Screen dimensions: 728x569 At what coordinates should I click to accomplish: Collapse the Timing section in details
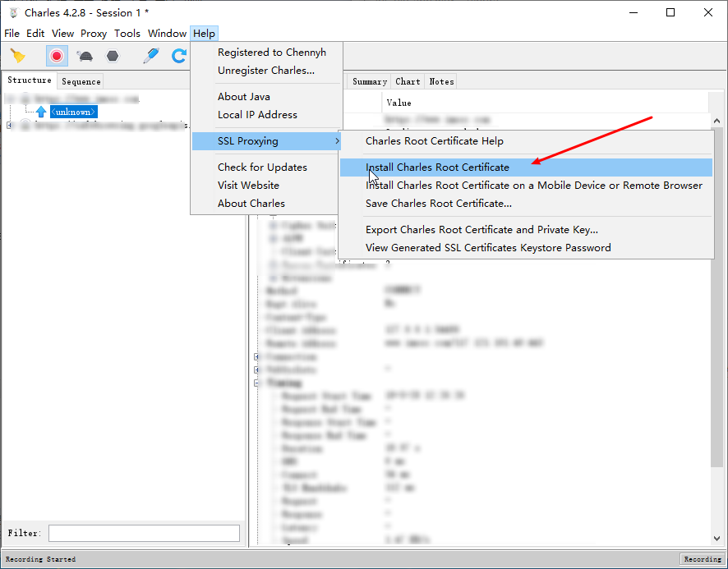coord(257,383)
